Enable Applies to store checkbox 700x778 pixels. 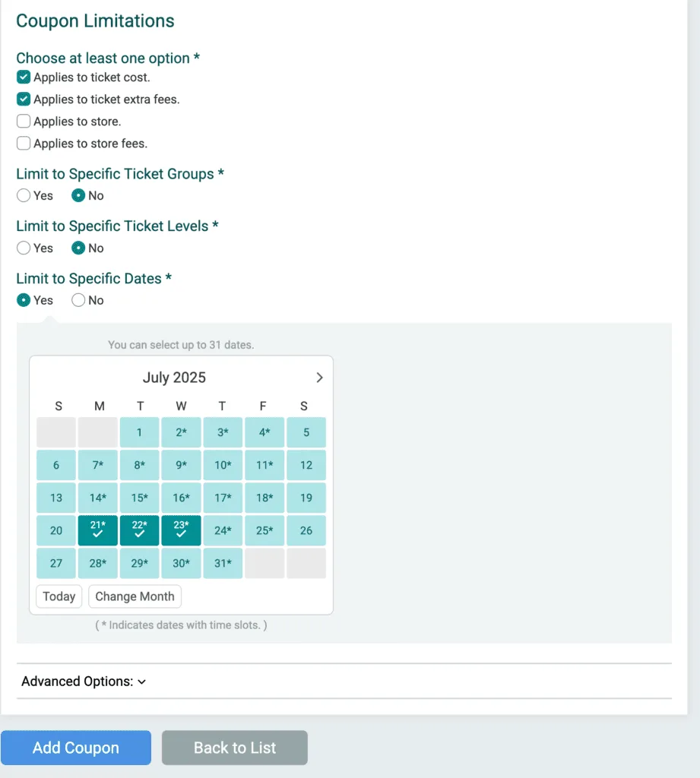coord(24,122)
